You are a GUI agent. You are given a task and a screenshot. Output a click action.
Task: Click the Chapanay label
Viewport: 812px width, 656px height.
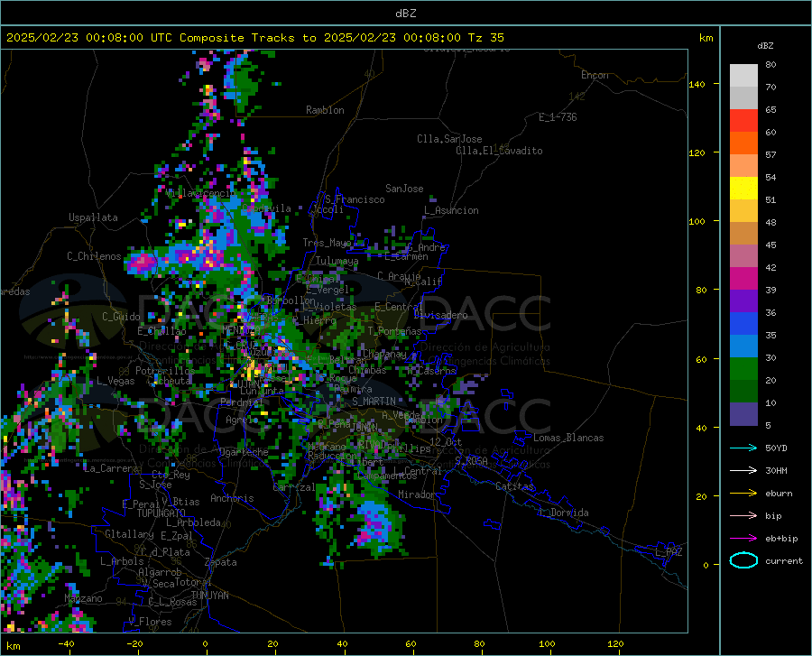pos(384,354)
